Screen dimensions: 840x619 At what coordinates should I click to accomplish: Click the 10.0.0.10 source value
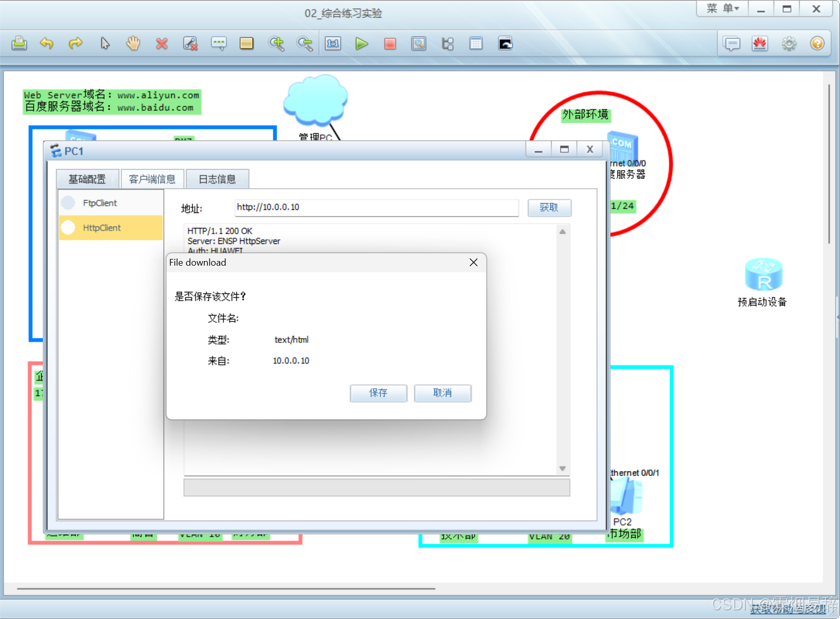(291, 361)
